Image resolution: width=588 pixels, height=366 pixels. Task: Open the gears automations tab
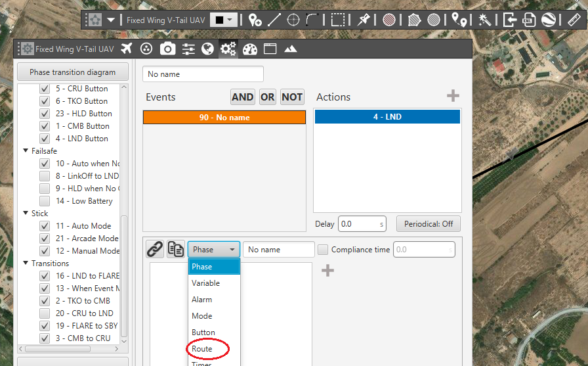(x=228, y=49)
